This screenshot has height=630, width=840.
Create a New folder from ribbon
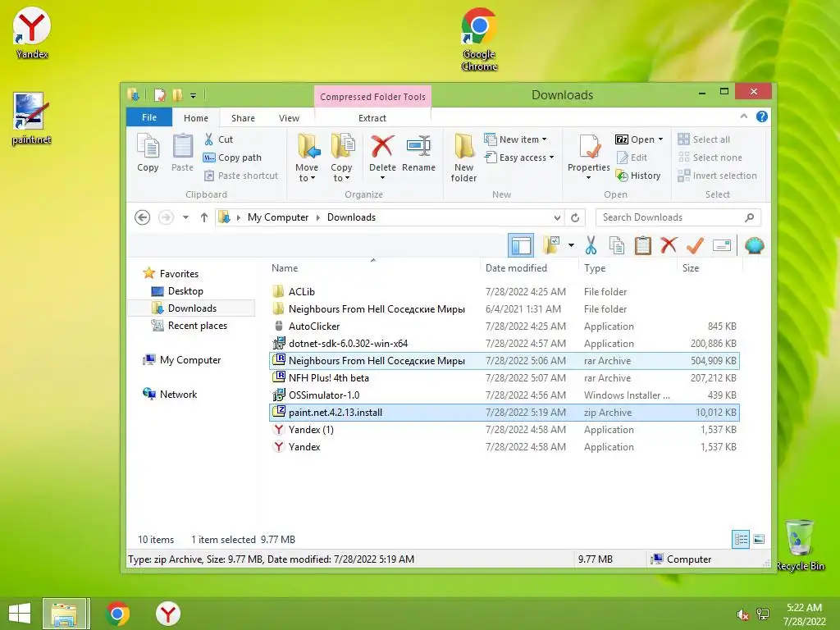coord(463,158)
